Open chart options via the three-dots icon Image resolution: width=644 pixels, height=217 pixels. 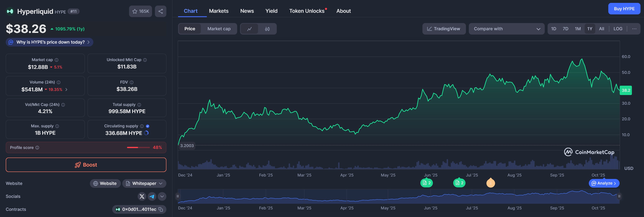point(635,29)
